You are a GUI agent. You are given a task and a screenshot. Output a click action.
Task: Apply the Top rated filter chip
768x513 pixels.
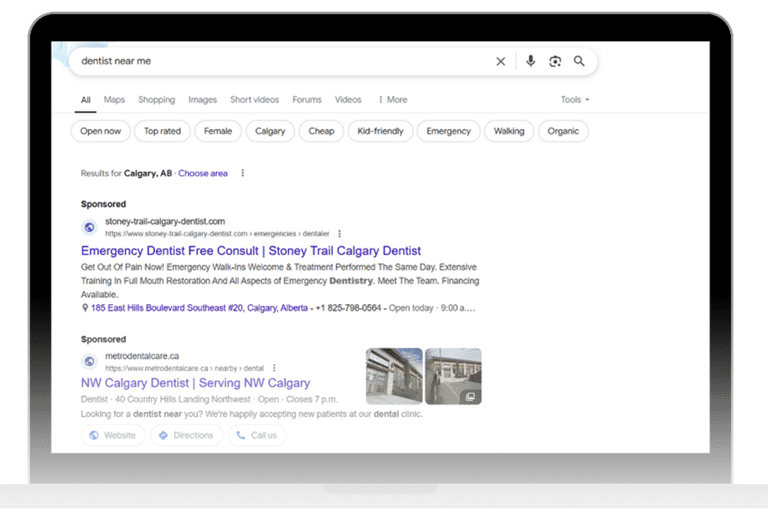tap(162, 131)
